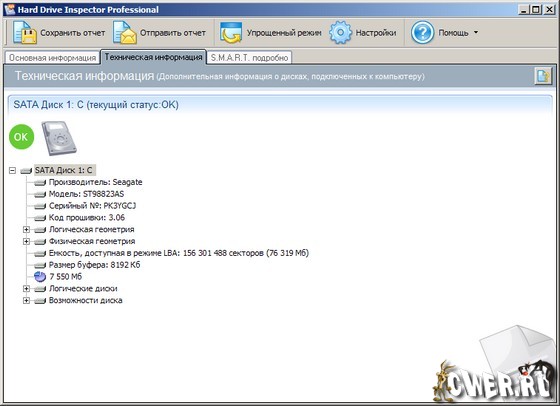Collapse the SATA Диск 1: C tree node
Image resolution: width=560 pixels, height=406 pixels.
(x=12, y=170)
